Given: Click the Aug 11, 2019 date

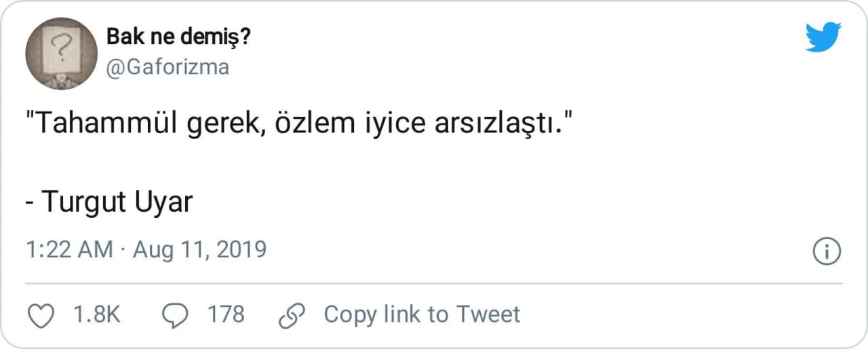Looking at the screenshot, I should (199, 250).
